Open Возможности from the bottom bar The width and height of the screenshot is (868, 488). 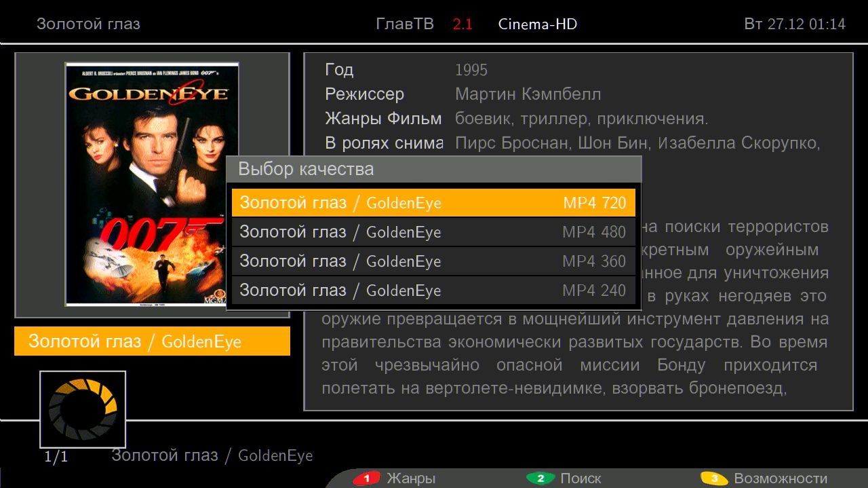click(781, 478)
